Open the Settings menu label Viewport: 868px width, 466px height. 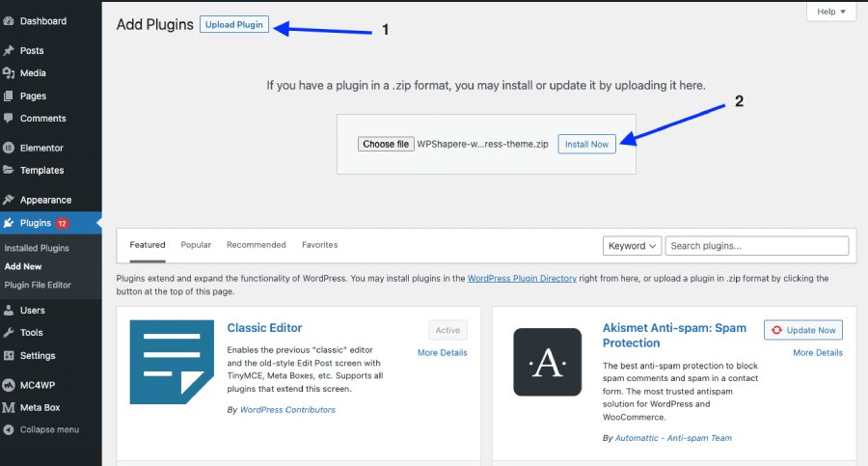pos(38,355)
